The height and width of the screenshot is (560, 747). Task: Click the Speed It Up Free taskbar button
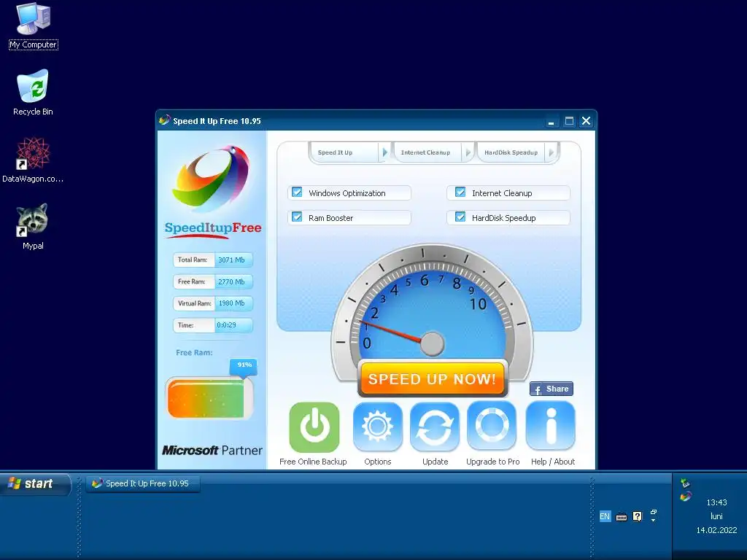(x=143, y=484)
